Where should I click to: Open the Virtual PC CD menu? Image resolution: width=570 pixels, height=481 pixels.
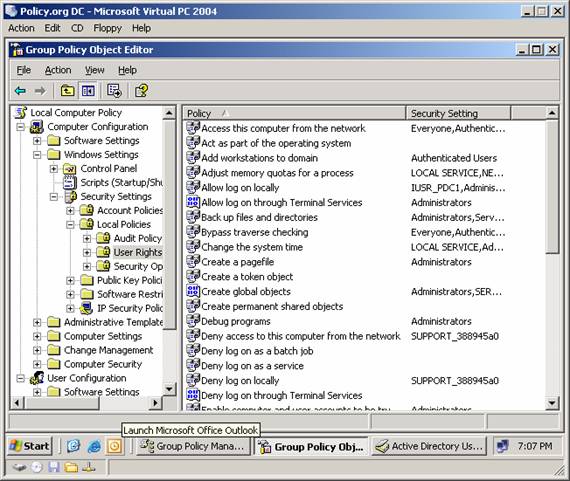[77, 28]
